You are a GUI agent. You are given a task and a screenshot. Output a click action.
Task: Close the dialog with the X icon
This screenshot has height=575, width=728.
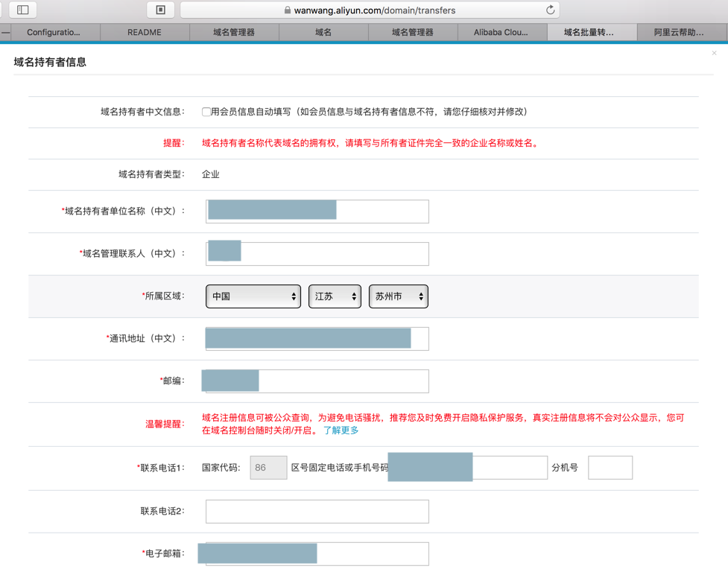pyautogui.click(x=714, y=53)
